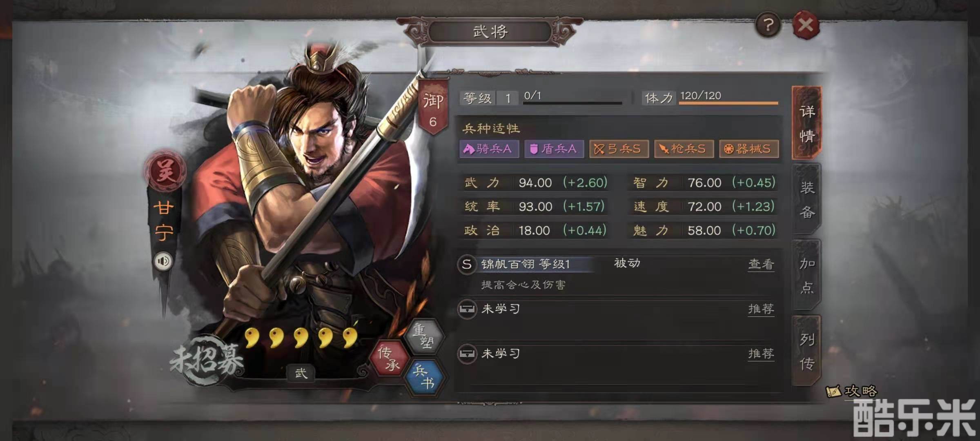
Task: Switch to the 装备 equipment tab
Action: (807, 199)
